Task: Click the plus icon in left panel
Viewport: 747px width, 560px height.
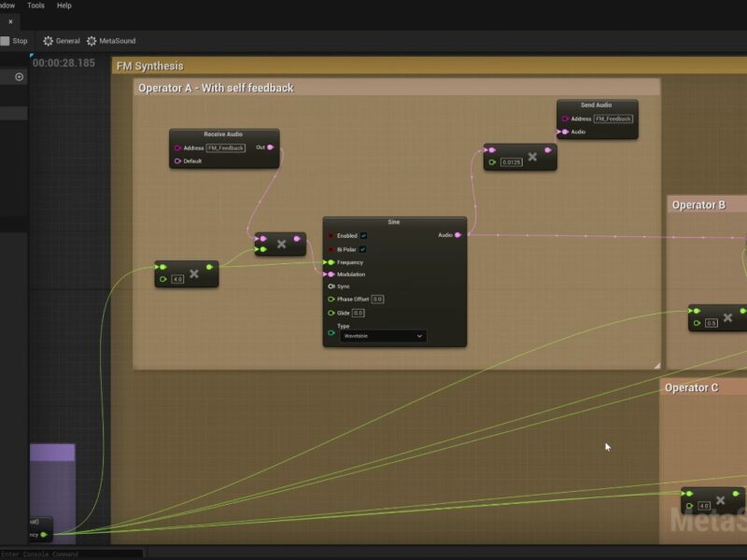Action: (x=19, y=77)
